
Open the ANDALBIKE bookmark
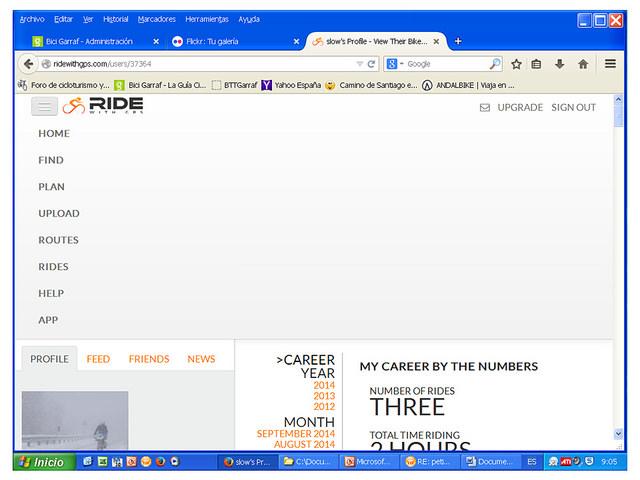(468, 85)
